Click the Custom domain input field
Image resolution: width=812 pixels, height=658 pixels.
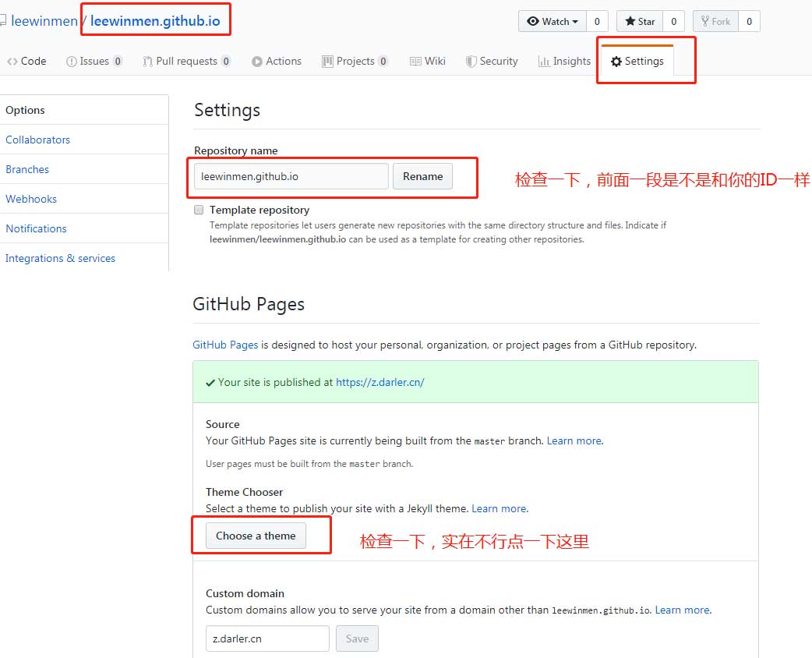(x=267, y=639)
